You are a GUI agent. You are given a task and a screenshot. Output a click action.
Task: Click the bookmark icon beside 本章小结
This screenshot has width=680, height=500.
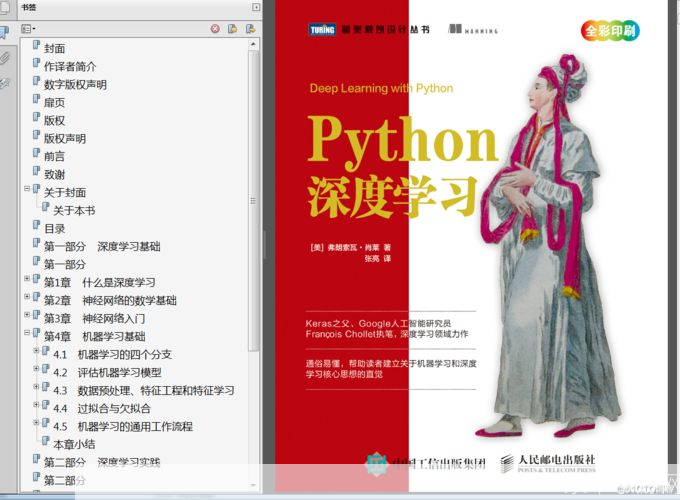[x=46, y=441]
